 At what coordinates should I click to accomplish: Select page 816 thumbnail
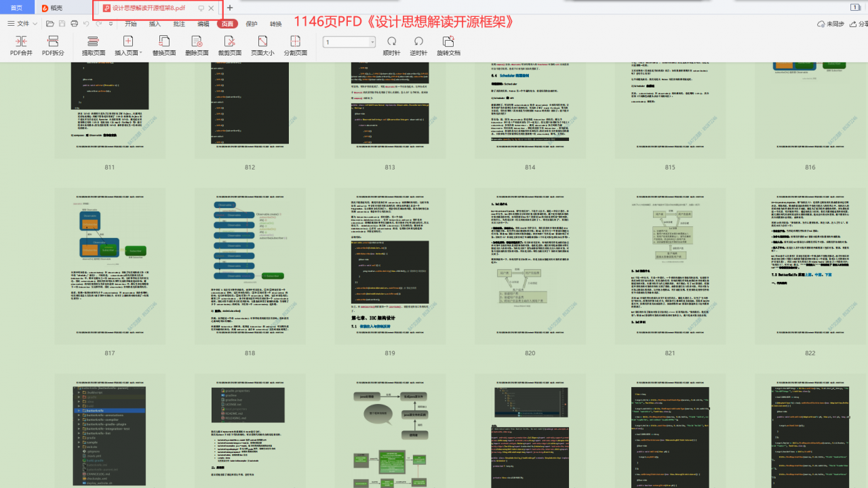pos(810,110)
